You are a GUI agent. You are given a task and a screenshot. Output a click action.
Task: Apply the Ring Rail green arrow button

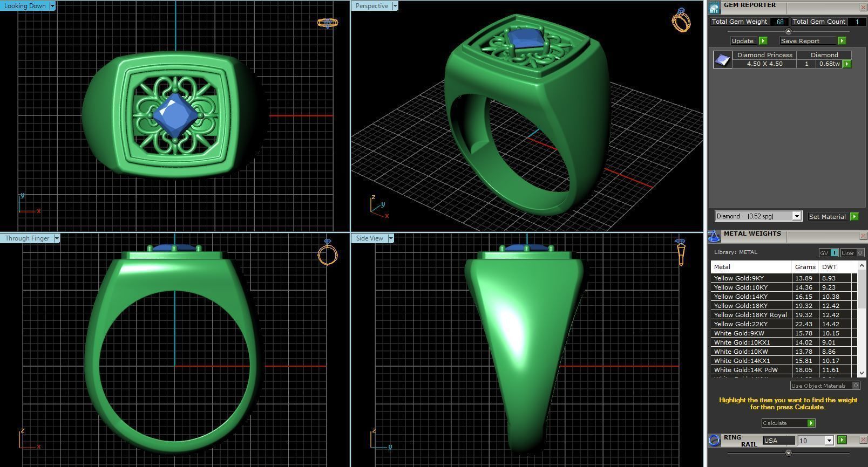pyautogui.click(x=842, y=441)
